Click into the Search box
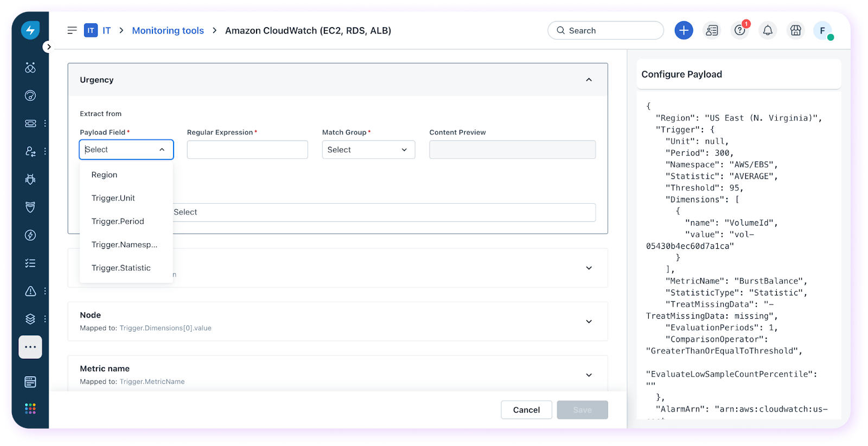868x446 pixels. coord(605,30)
